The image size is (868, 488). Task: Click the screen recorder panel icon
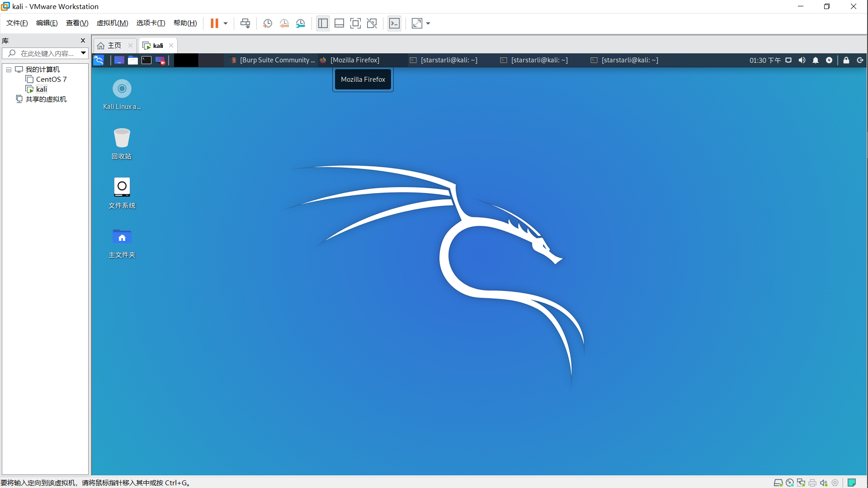tap(160, 60)
